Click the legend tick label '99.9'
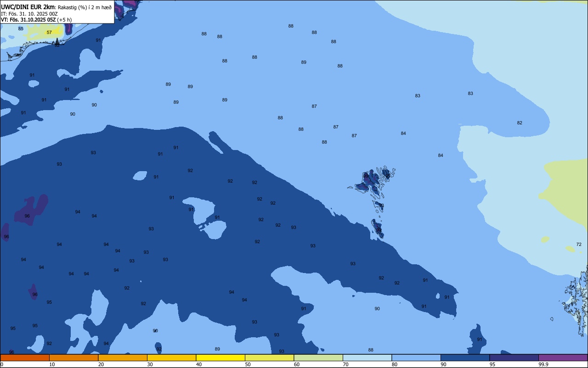The height and width of the screenshot is (368, 588). point(543,364)
